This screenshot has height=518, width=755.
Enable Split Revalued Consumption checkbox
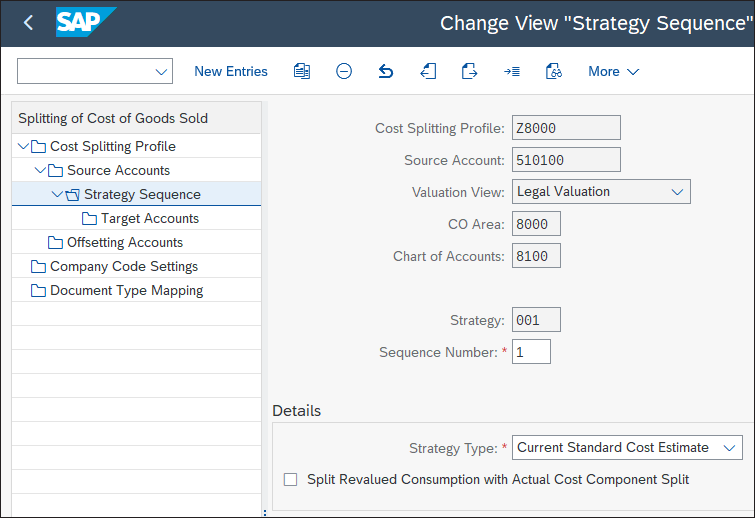click(x=291, y=479)
